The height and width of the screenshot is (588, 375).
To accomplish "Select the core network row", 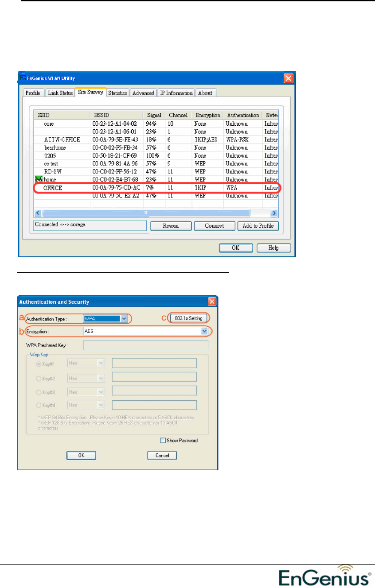I will click(156, 124).
